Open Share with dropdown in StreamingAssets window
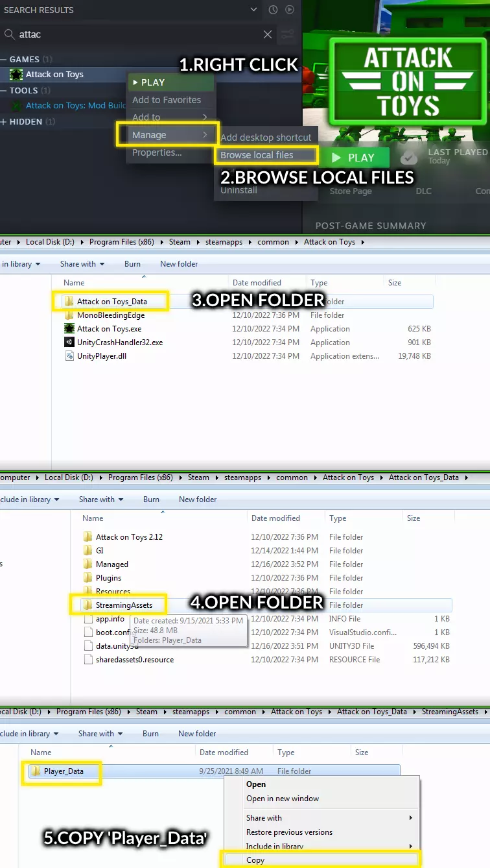Viewport: 490px width, 868px height. 100,734
